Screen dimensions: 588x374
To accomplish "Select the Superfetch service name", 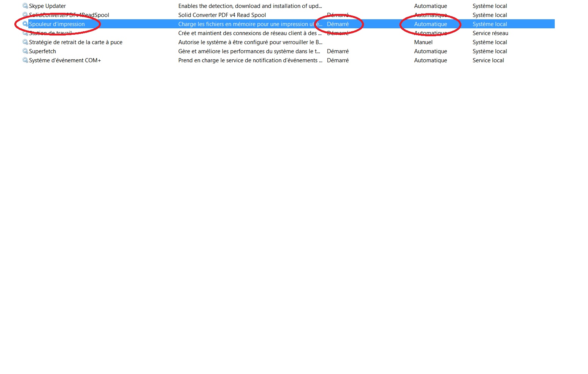I will point(42,51).
